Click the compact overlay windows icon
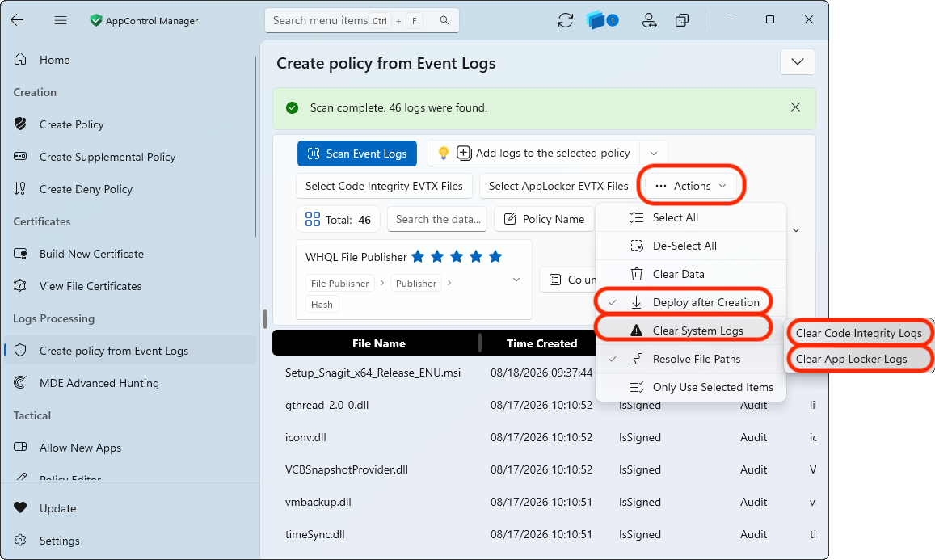 pos(681,21)
